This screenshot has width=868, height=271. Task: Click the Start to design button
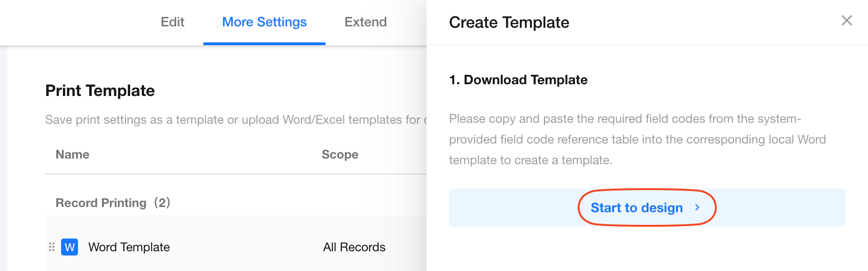tap(636, 207)
